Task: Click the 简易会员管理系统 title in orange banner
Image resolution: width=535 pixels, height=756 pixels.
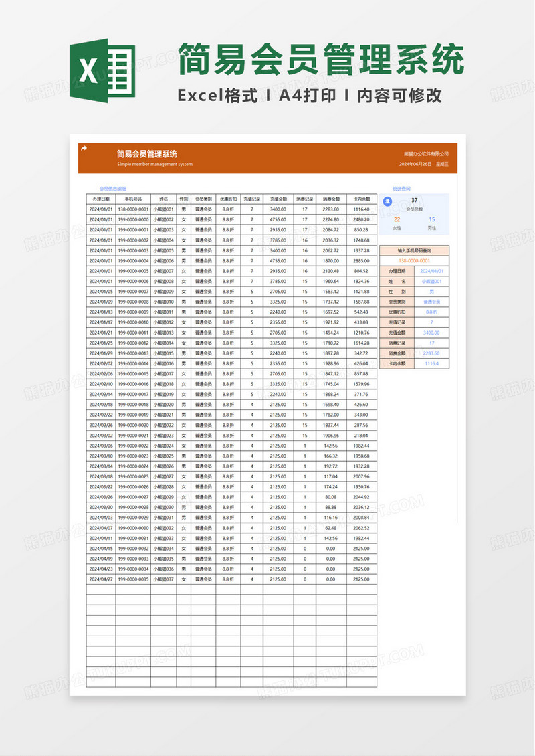Action: [x=147, y=154]
